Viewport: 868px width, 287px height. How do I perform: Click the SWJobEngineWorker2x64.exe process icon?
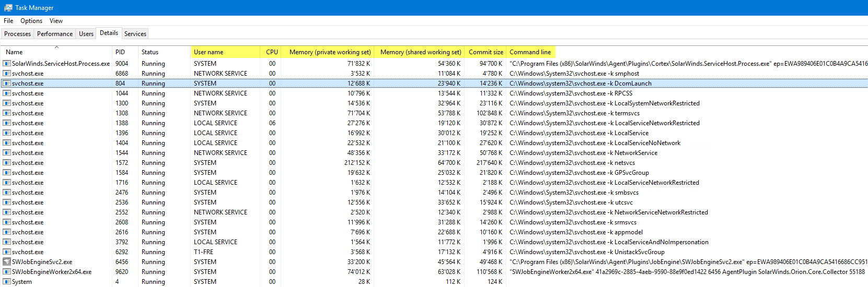[7, 272]
